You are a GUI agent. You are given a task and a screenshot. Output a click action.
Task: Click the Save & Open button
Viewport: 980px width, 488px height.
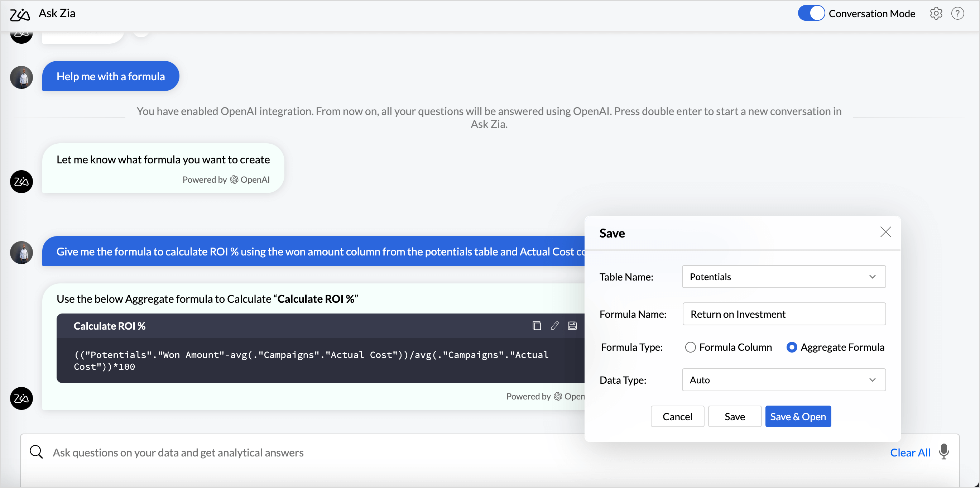pos(798,416)
